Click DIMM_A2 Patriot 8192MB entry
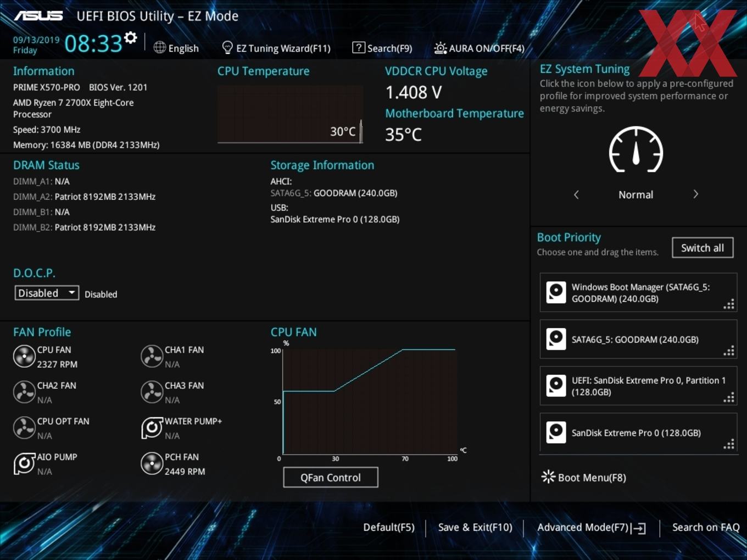Screen dimensions: 747x560 pyautogui.click(x=84, y=197)
